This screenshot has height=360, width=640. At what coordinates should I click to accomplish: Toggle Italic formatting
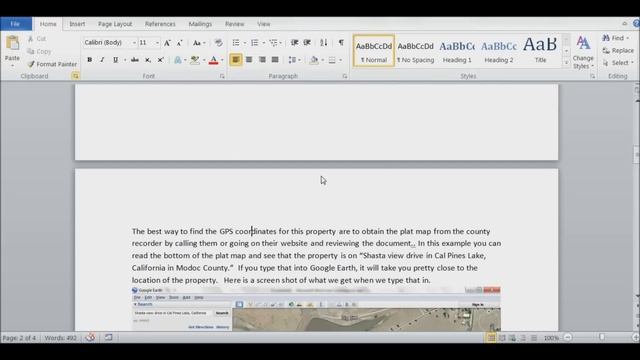click(x=102, y=60)
